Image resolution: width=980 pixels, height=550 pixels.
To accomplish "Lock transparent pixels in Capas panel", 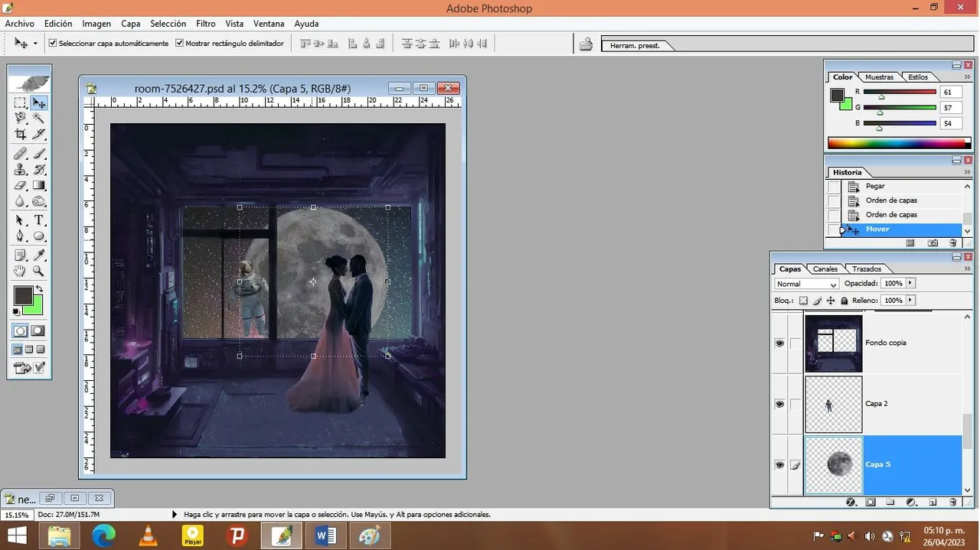I will tap(803, 301).
